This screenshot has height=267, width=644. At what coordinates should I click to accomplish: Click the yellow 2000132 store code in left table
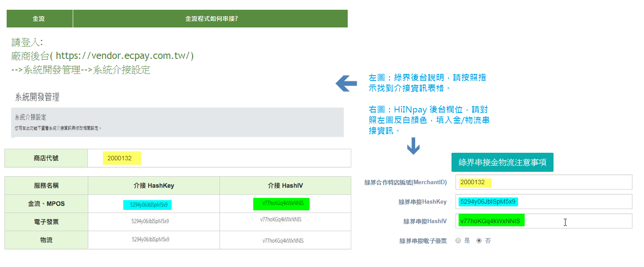click(122, 158)
